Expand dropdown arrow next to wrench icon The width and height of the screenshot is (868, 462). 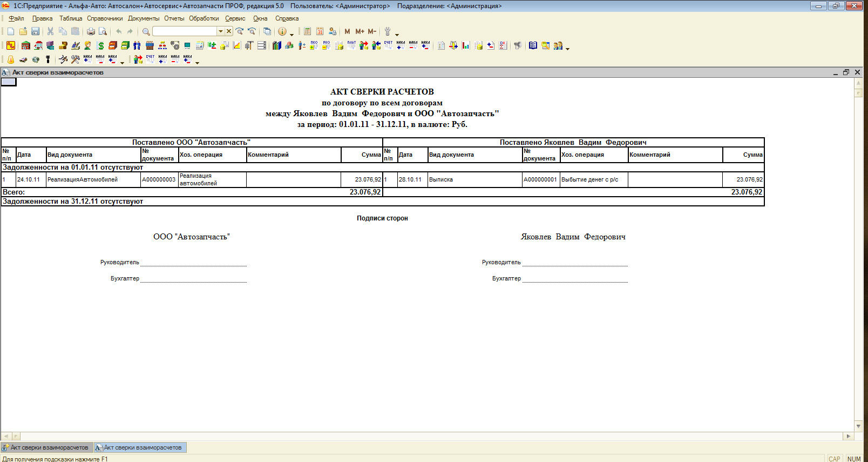click(397, 34)
